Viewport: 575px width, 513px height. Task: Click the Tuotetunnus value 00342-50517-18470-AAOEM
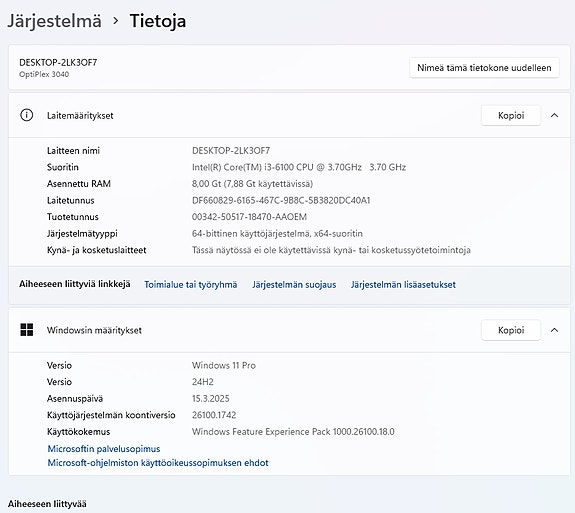(249, 217)
